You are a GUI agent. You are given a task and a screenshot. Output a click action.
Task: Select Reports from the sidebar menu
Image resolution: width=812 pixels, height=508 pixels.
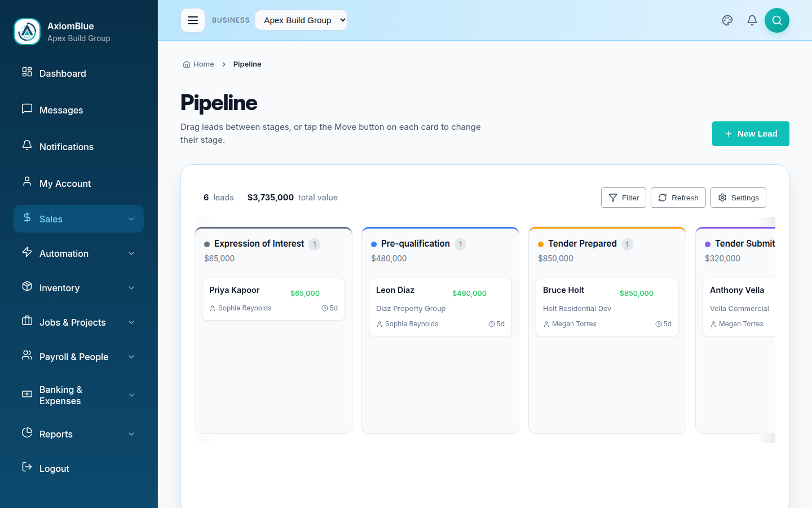coord(56,434)
